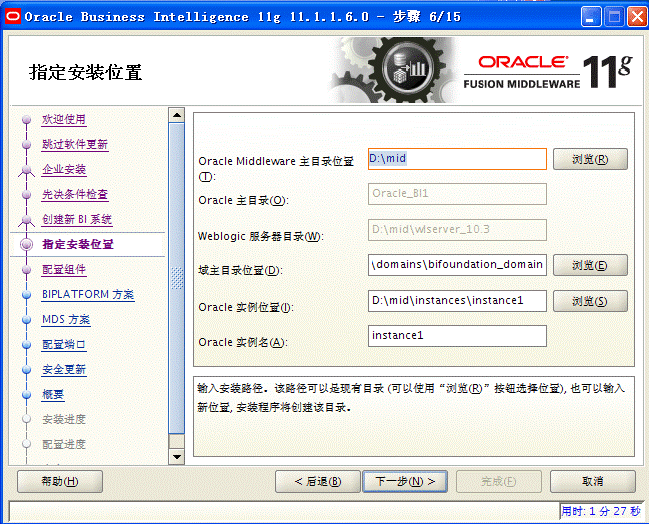This screenshot has height=524, width=649.
Task: Click the 用时 elapsed time status text
Action: click(601, 511)
